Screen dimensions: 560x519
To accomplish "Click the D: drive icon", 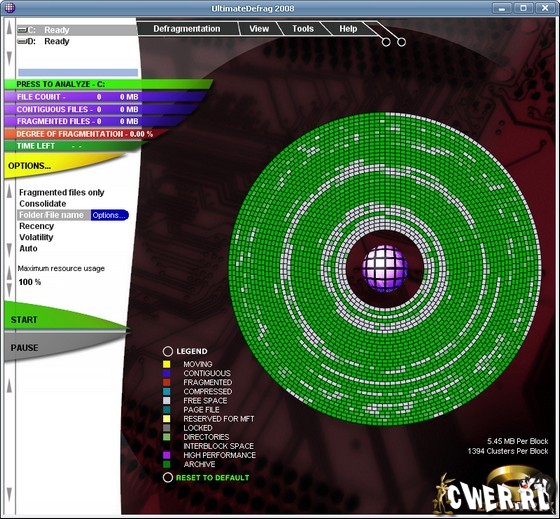I will click(x=22, y=41).
